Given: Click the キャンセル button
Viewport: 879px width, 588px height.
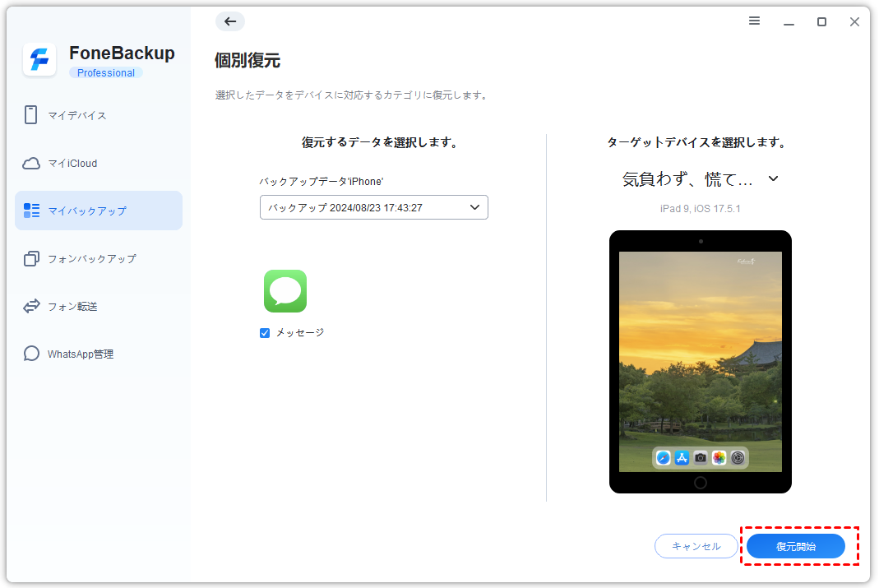Looking at the screenshot, I should [x=696, y=546].
